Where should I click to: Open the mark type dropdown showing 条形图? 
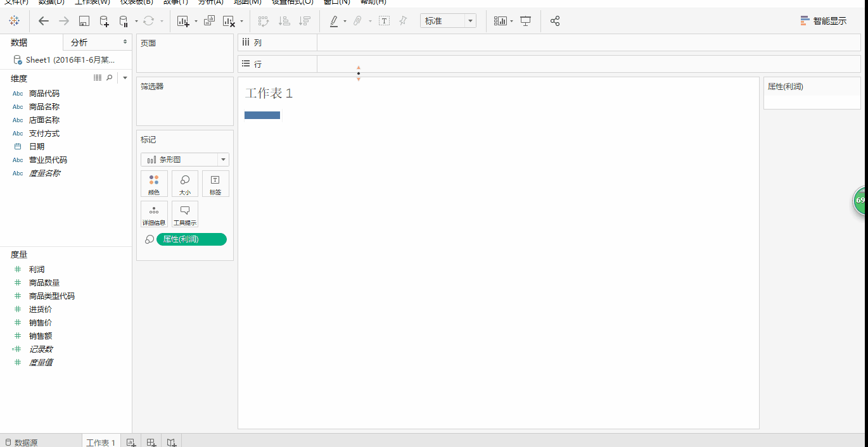pyautogui.click(x=223, y=159)
